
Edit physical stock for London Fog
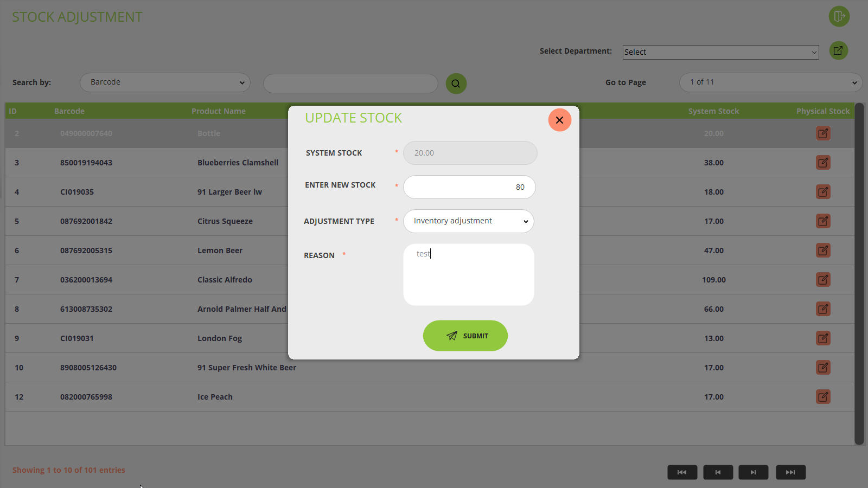(823, 338)
